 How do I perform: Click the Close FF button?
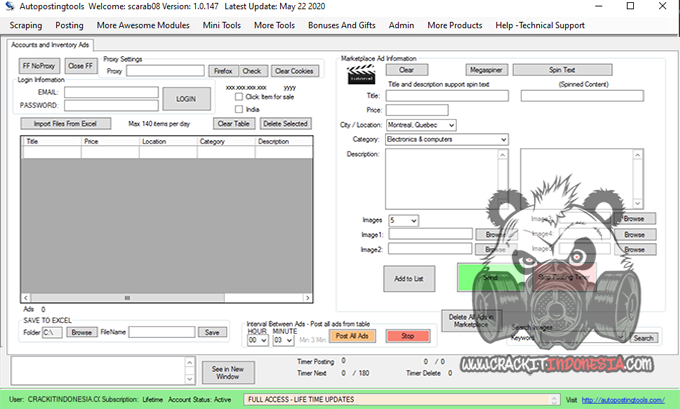pyautogui.click(x=81, y=66)
